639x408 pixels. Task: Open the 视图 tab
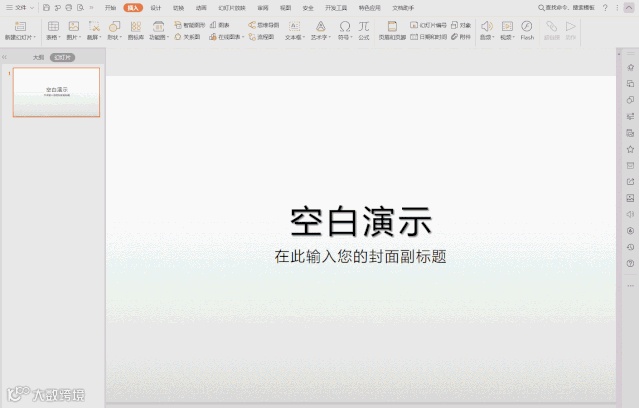[285, 8]
